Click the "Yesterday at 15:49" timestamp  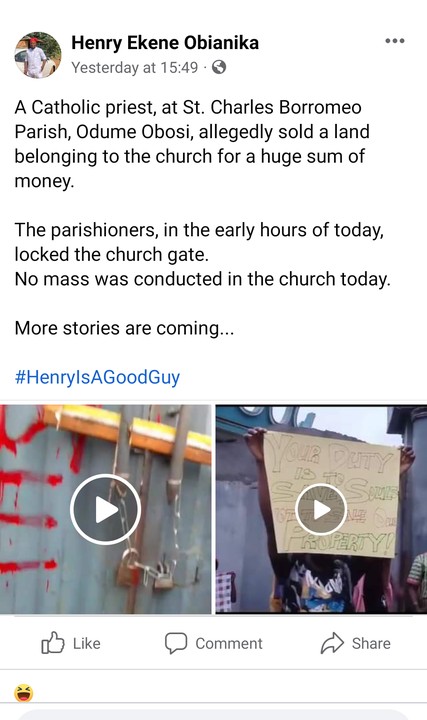point(135,68)
